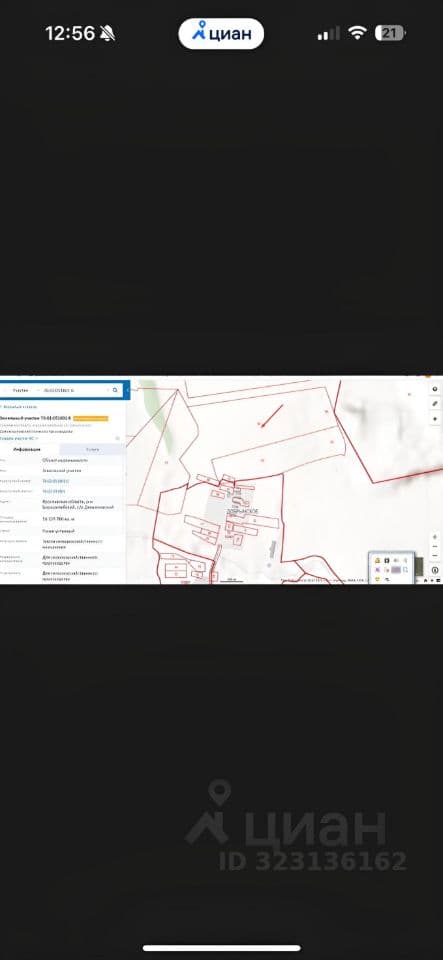This screenshot has height=960, width=443.
Task: Click the magnifier search icon in search bar
Action: pyautogui.click(x=115, y=390)
